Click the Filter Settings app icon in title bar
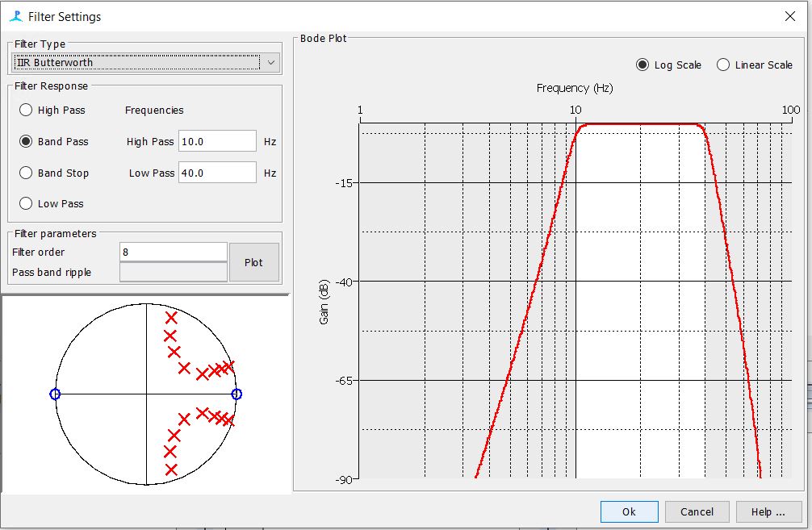 (16, 16)
